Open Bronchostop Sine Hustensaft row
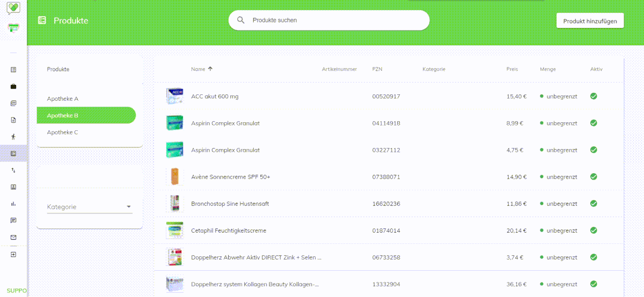644x297 pixels. click(x=389, y=203)
